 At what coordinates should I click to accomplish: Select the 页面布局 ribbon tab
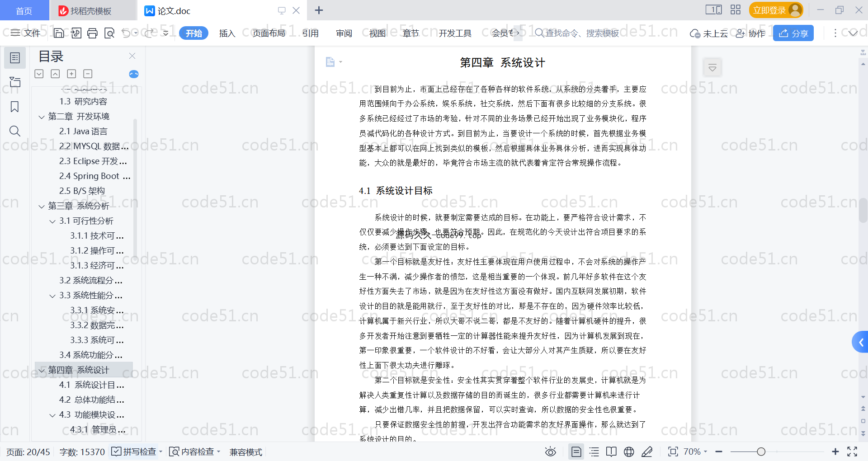269,33
